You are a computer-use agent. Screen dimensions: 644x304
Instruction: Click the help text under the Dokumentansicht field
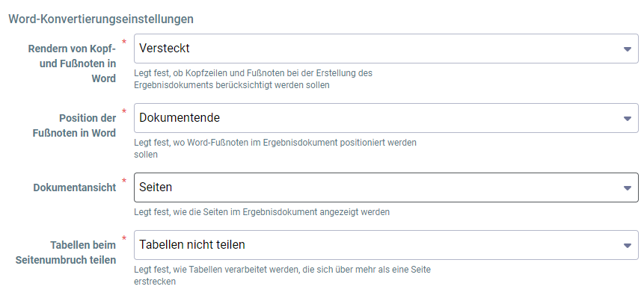262,212
